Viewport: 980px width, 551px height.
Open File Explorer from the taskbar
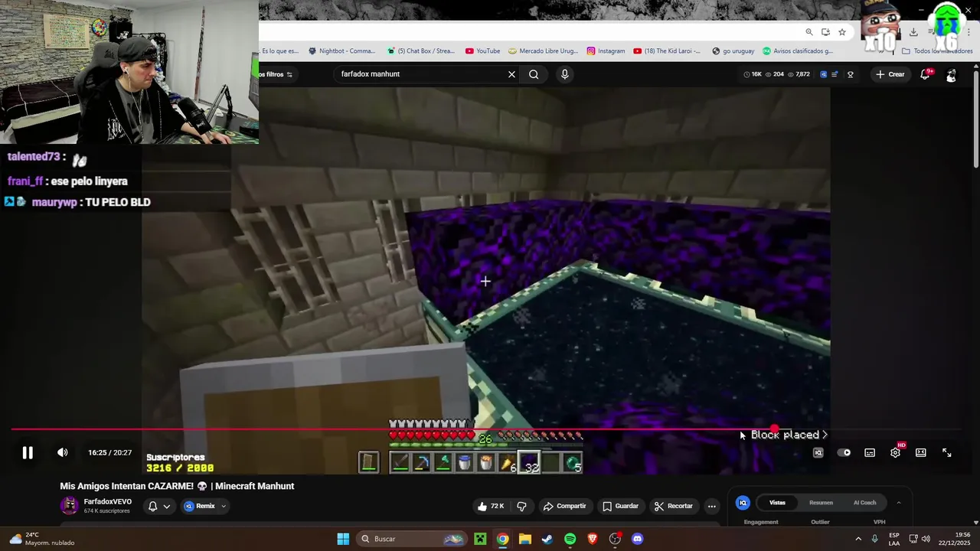pyautogui.click(x=525, y=539)
